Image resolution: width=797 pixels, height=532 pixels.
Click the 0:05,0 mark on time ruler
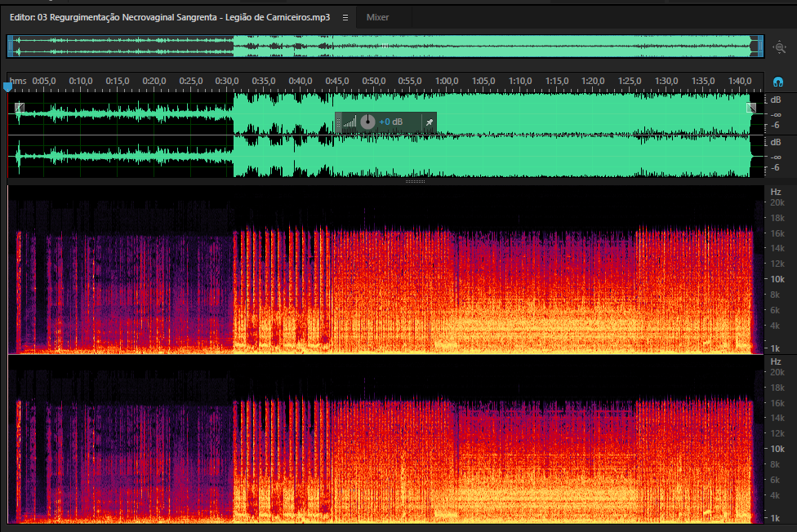pos(44,82)
